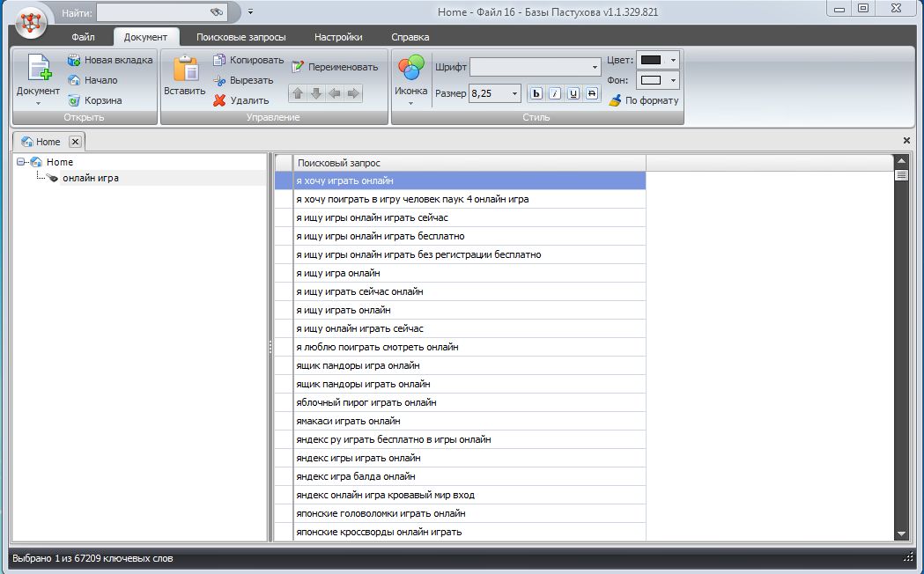Click the round application orb button

[30, 23]
